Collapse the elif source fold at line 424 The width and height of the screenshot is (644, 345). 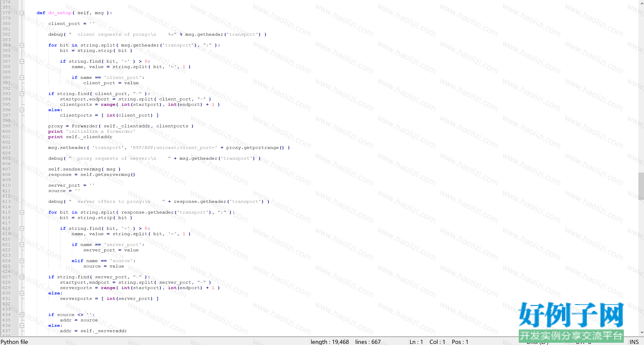(22, 261)
